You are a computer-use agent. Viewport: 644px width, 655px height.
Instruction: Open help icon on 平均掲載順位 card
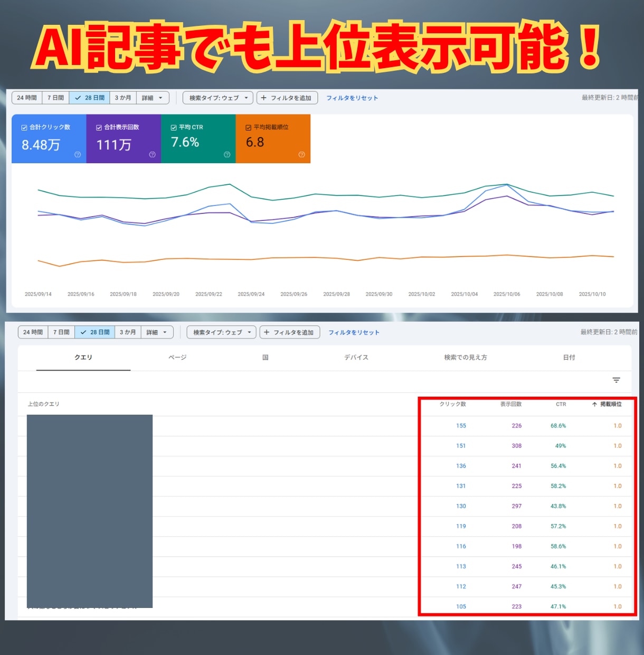coord(301,155)
